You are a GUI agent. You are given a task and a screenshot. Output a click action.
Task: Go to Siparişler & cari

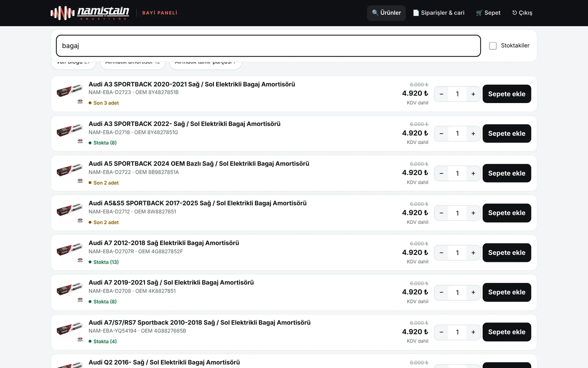(x=438, y=13)
